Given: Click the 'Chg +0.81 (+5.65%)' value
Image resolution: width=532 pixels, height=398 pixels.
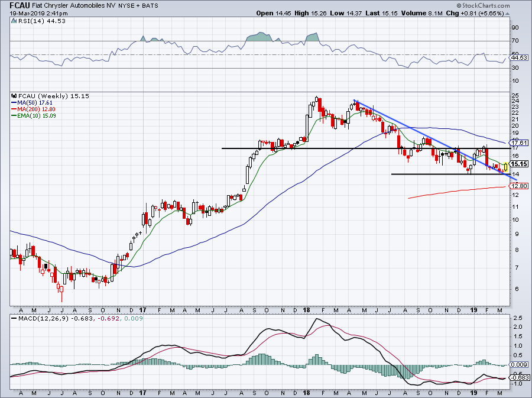Looking at the screenshot, I should [475, 13].
